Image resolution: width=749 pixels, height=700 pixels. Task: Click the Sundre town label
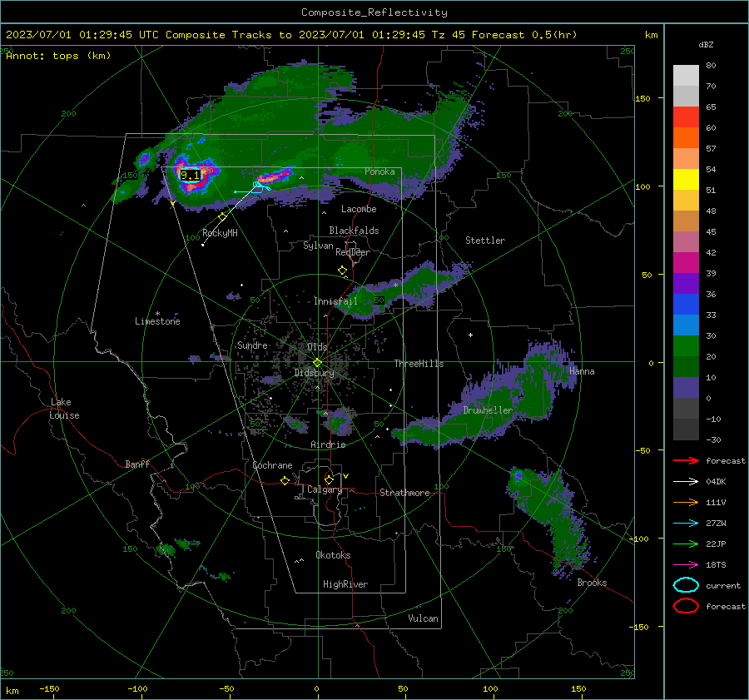coord(252,345)
